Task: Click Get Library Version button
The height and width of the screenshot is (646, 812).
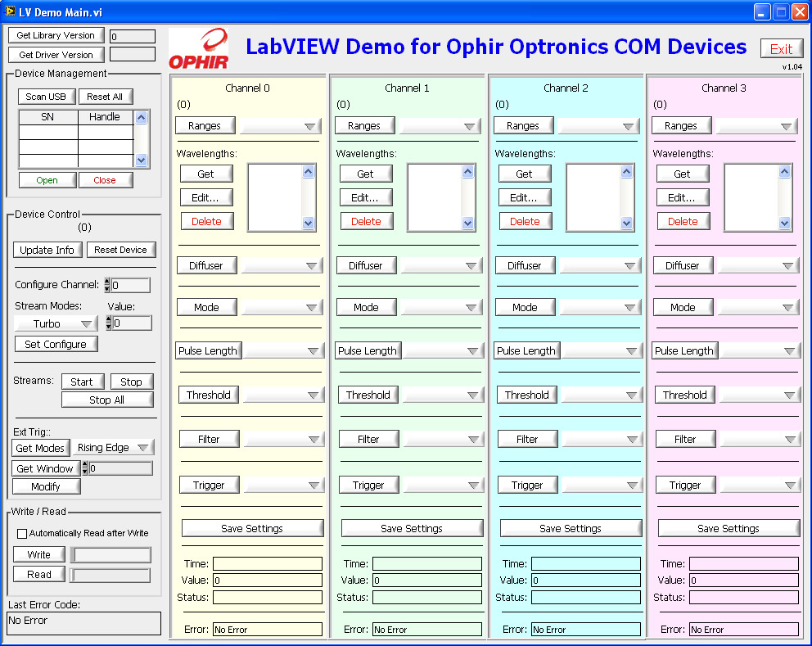Action: pos(56,35)
